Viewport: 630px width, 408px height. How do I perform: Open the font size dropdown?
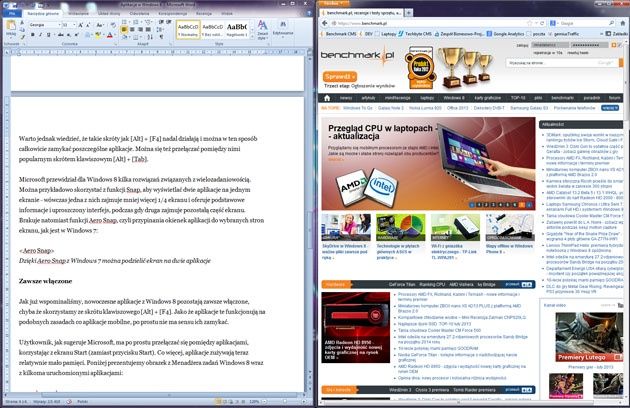[74, 25]
